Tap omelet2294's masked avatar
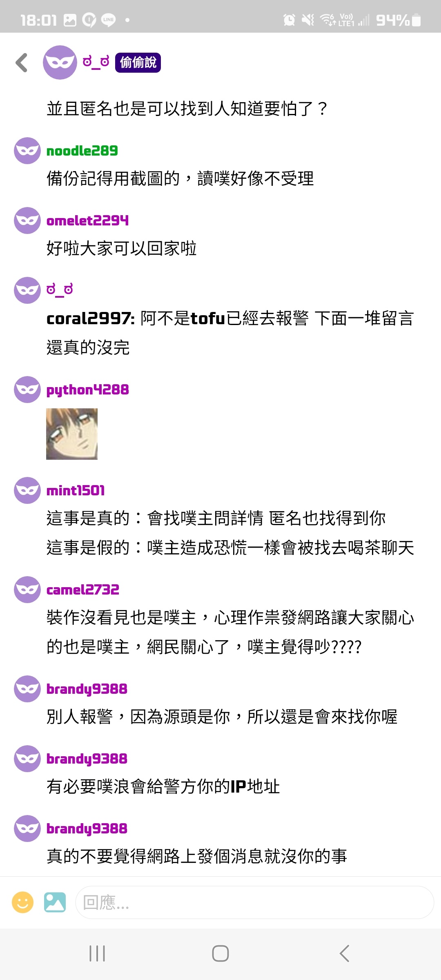 [x=27, y=220]
